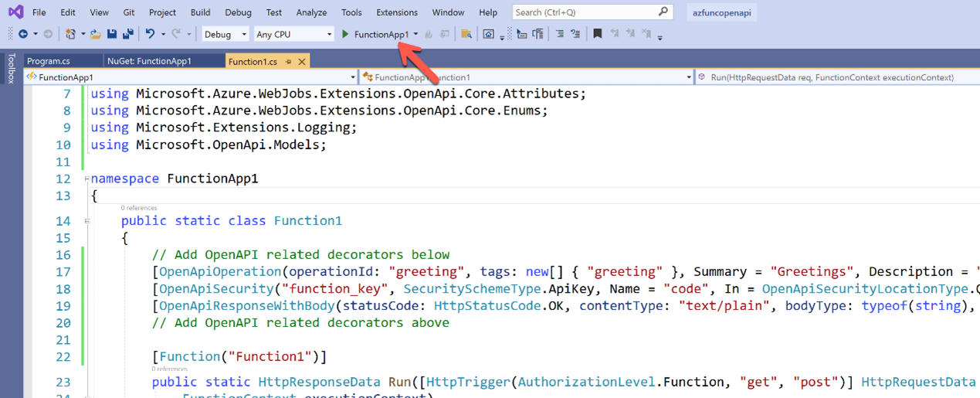Pin the Function1.cs tab
980x398 pixels.
tap(288, 61)
